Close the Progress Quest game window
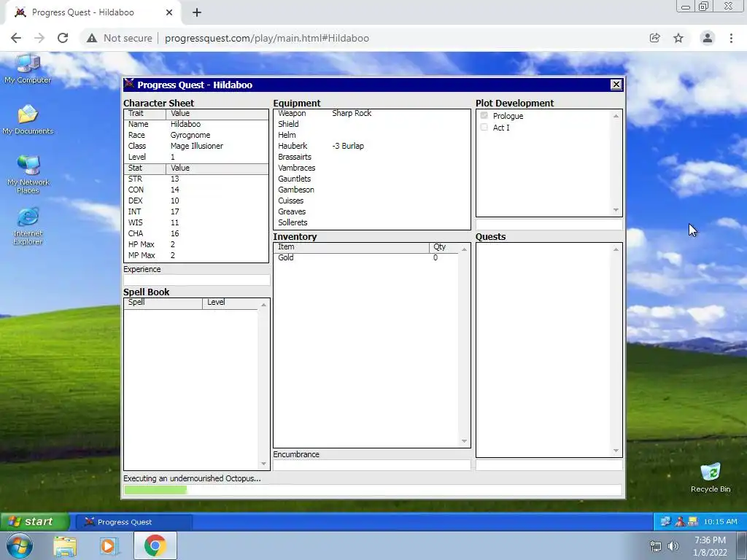 click(x=616, y=85)
